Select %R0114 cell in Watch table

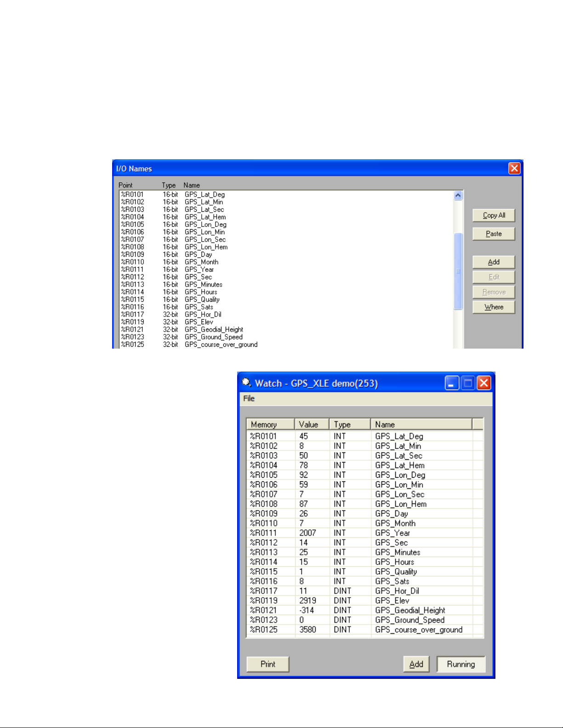pos(264,562)
